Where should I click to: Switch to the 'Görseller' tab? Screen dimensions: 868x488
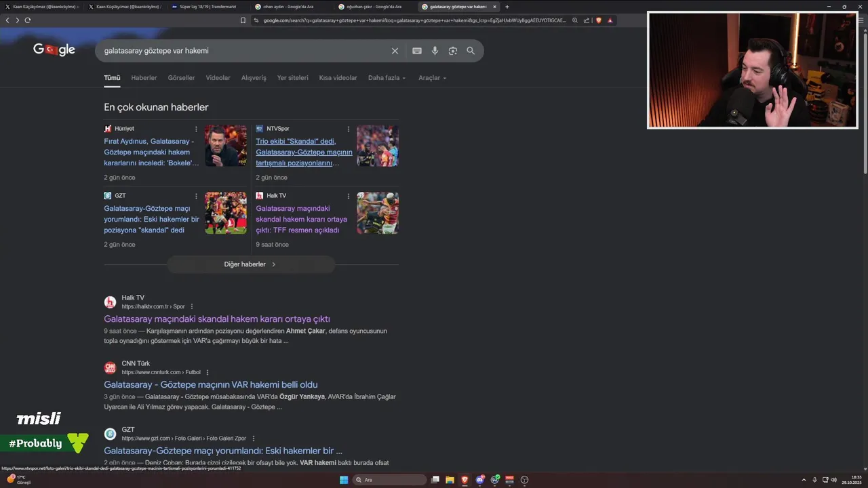pos(181,78)
